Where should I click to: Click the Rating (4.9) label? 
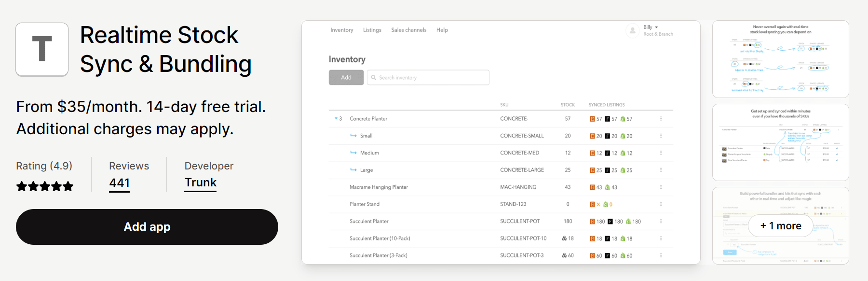point(44,166)
